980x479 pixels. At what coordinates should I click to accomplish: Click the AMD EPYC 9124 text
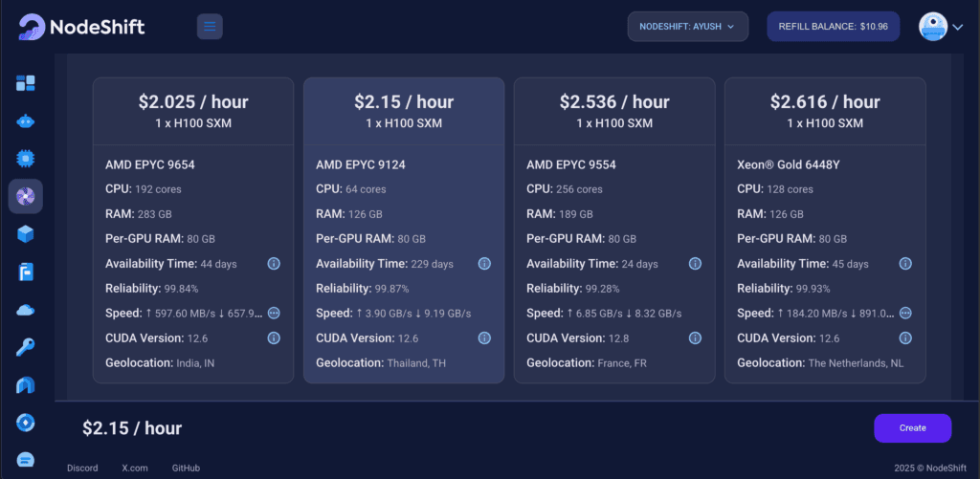click(361, 164)
